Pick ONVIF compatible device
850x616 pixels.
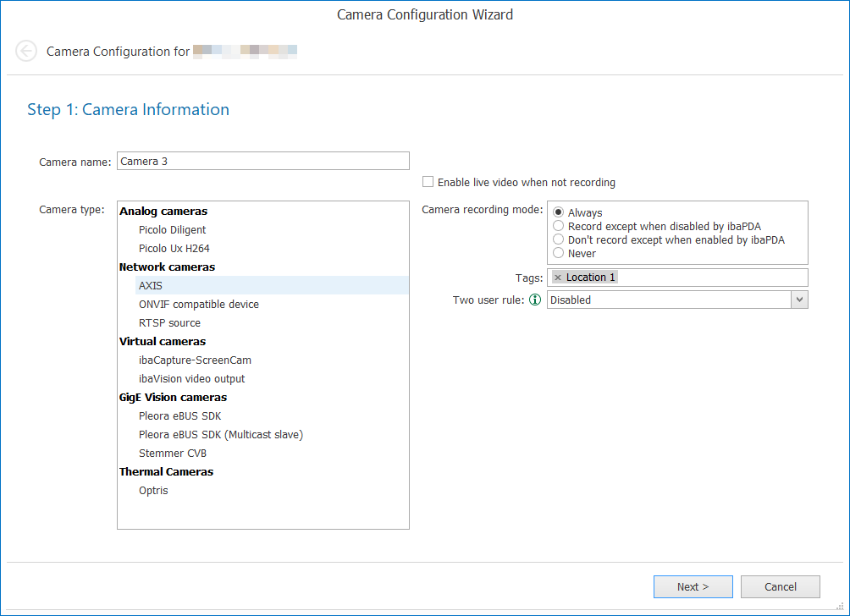tap(199, 304)
